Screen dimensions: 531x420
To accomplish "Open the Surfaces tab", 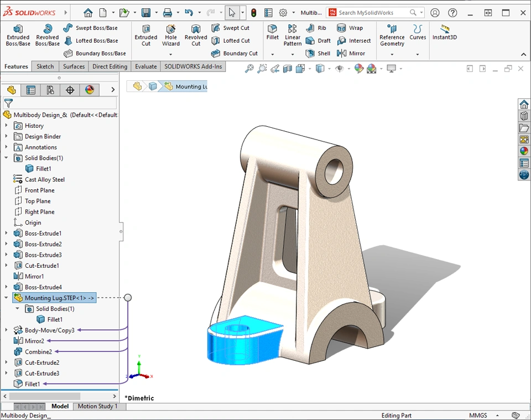I will click(74, 66).
